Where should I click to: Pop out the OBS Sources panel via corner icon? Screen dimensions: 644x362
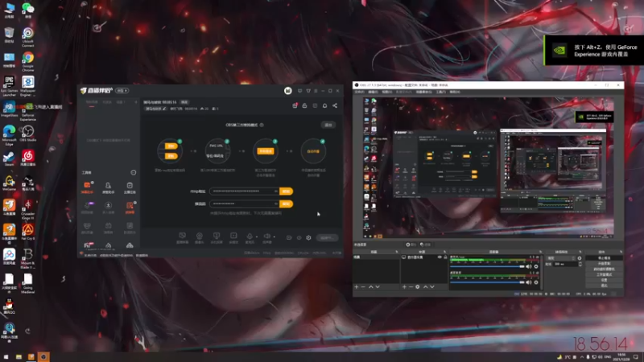point(444,252)
